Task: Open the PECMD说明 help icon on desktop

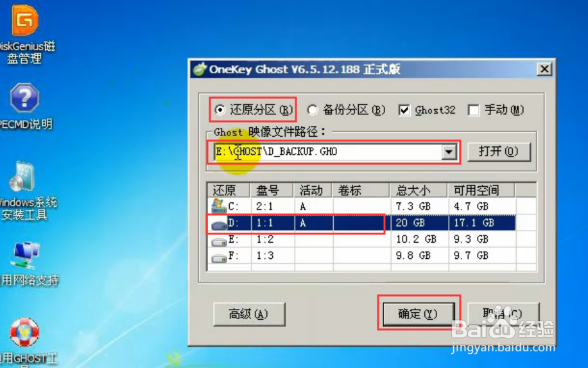Action: tap(24, 98)
